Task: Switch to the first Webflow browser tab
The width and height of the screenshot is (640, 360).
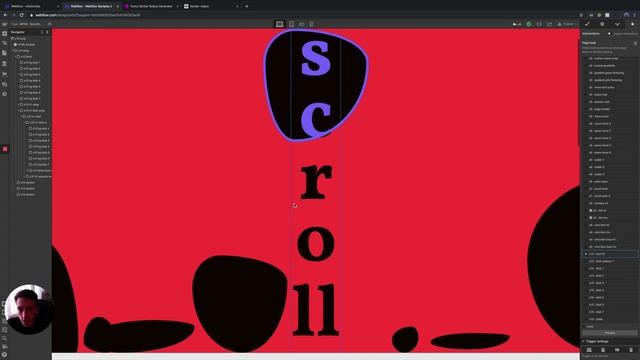Action: (31, 6)
